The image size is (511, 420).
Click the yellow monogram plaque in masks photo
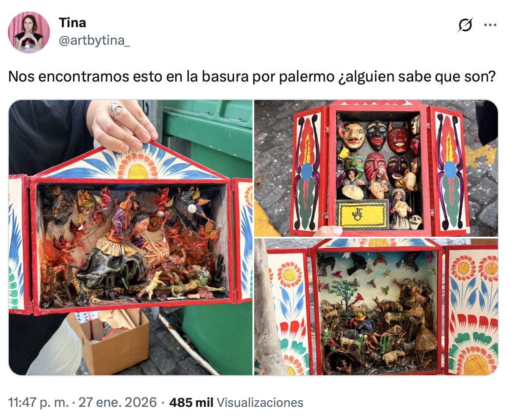click(x=362, y=214)
